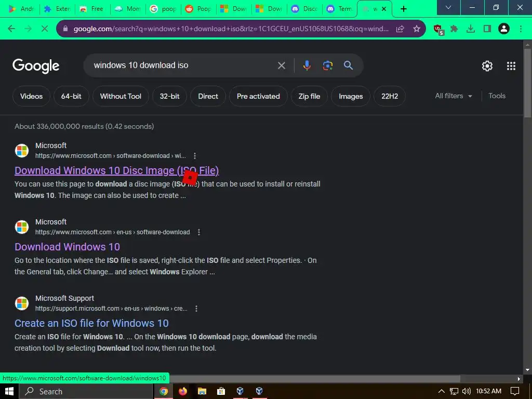The image size is (532, 399).
Task: Select the 64-bit filter chip
Action: coord(71,96)
